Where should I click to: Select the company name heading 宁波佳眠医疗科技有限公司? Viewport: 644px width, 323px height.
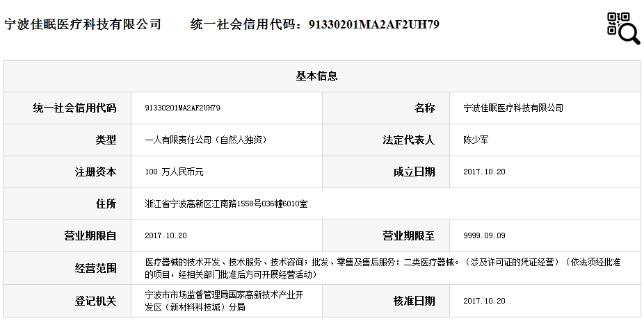(x=83, y=24)
